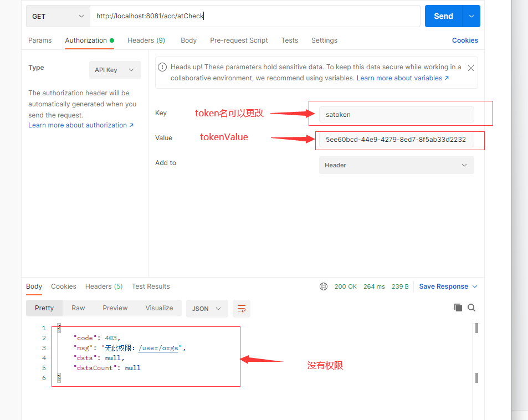Switch to the Raw response view

tap(78, 308)
